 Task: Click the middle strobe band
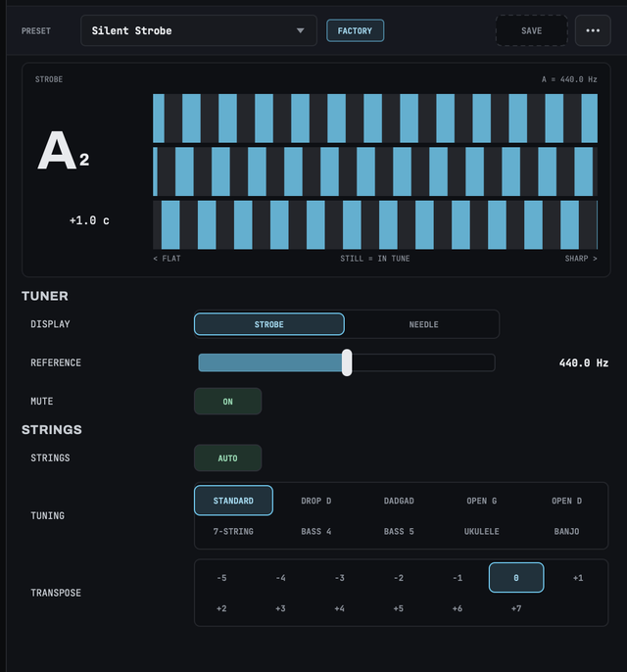(x=375, y=171)
